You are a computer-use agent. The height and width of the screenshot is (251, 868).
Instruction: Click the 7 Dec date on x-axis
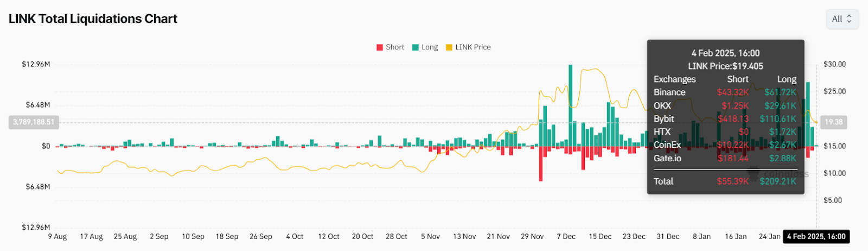point(566,236)
